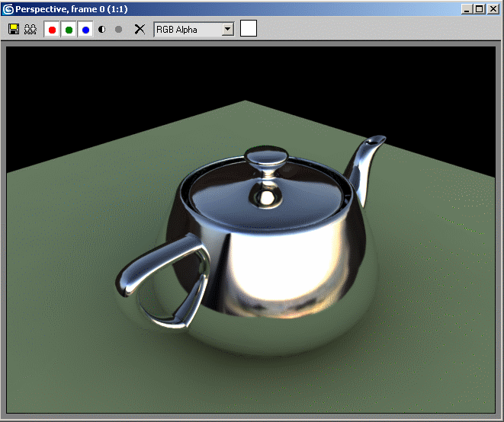Show the alpha channel view
This screenshot has height=422, width=504.
tap(102, 30)
